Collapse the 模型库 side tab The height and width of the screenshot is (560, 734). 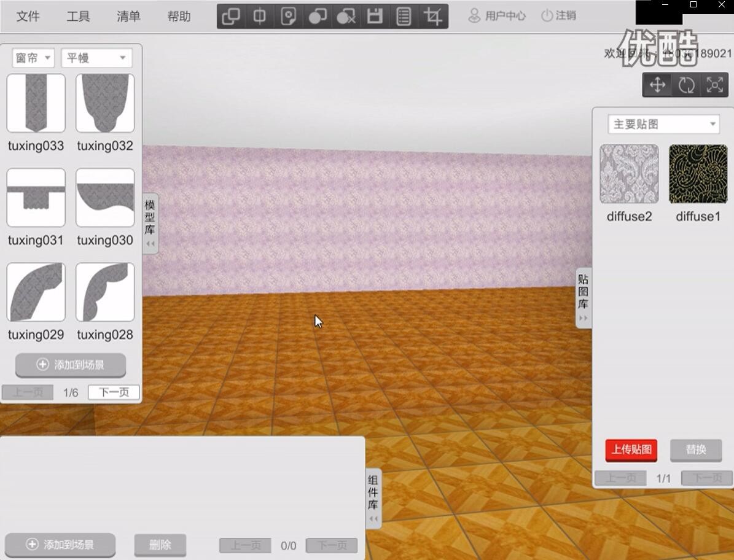[150, 224]
